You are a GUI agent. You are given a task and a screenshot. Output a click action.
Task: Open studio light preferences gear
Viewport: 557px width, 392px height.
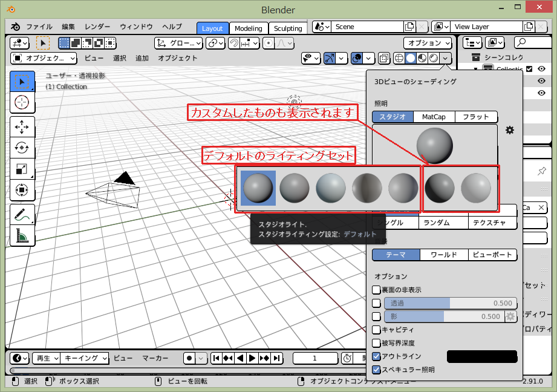point(510,130)
